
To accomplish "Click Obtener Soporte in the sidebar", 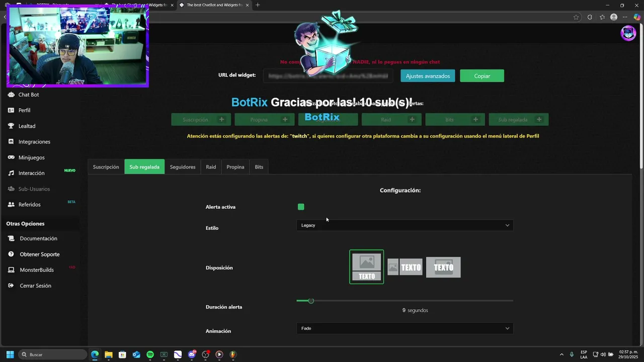I will pos(39,254).
